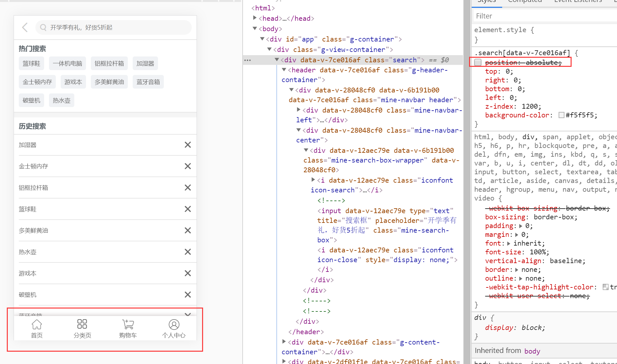Click the element.style rule
The width and height of the screenshot is (617, 364).
click(x=500, y=30)
